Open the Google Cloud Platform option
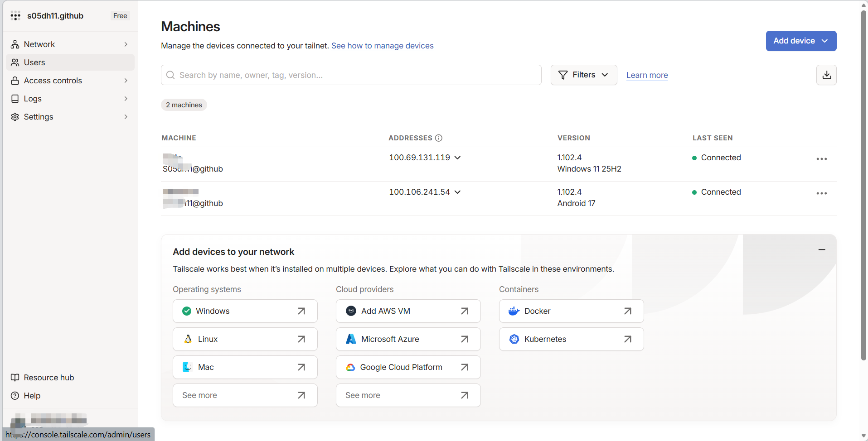 click(408, 367)
